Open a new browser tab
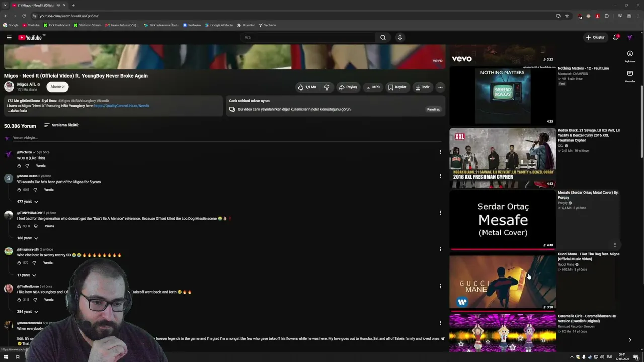Screen dimensions: 644x362 pos(73,5)
